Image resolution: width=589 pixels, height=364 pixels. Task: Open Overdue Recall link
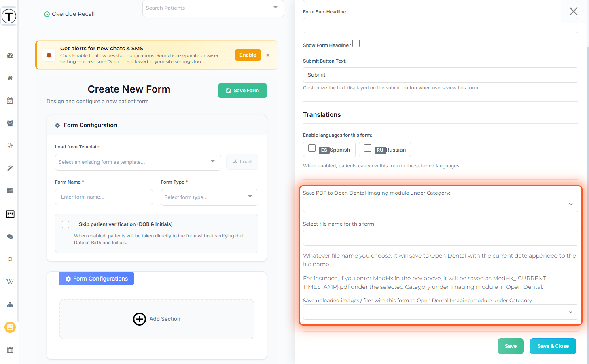(x=69, y=14)
